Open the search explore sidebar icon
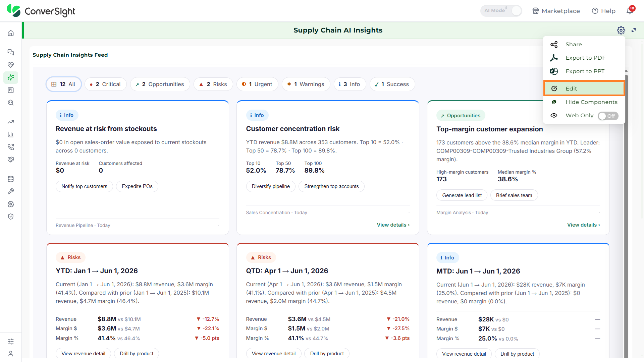Image resolution: width=644 pixels, height=362 pixels. click(11, 103)
